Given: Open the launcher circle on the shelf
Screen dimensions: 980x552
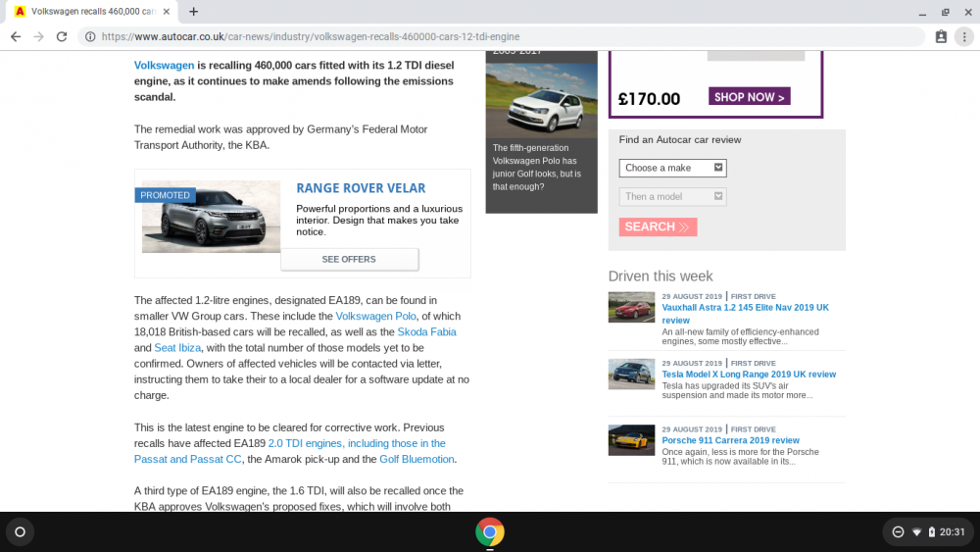Looking at the screenshot, I should 20,532.
